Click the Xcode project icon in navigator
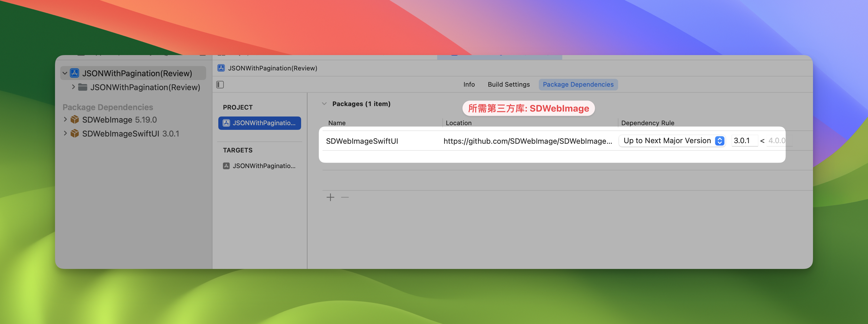This screenshot has width=868, height=324. pos(74,73)
